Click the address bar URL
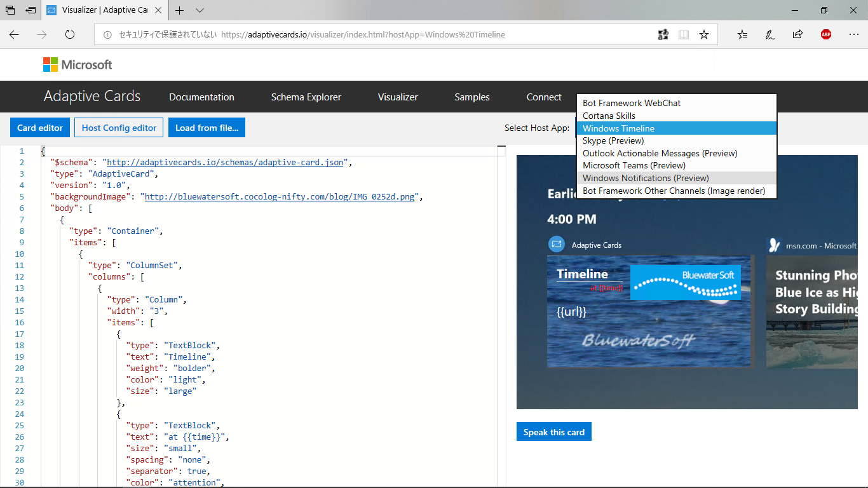The width and height of the screenshot is (868, 488). pyautogui.click(x=363, y=35)
